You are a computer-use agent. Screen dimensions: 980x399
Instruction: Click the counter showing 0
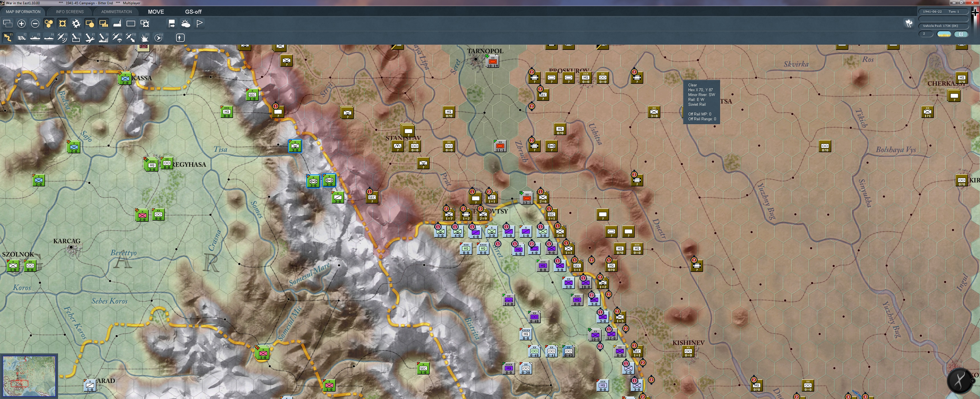coord(961,34)
